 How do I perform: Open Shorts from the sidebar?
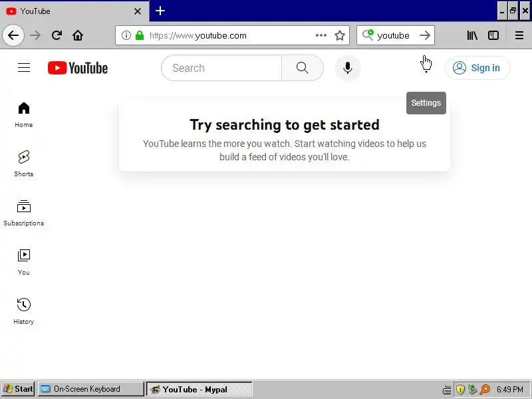tap(24, 164)
